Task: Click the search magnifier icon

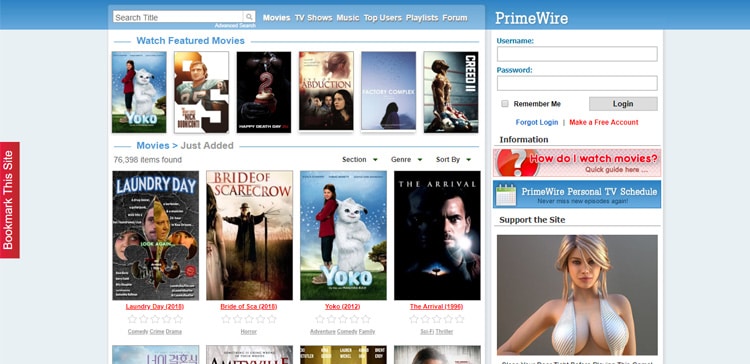Action: pos(249,17)
